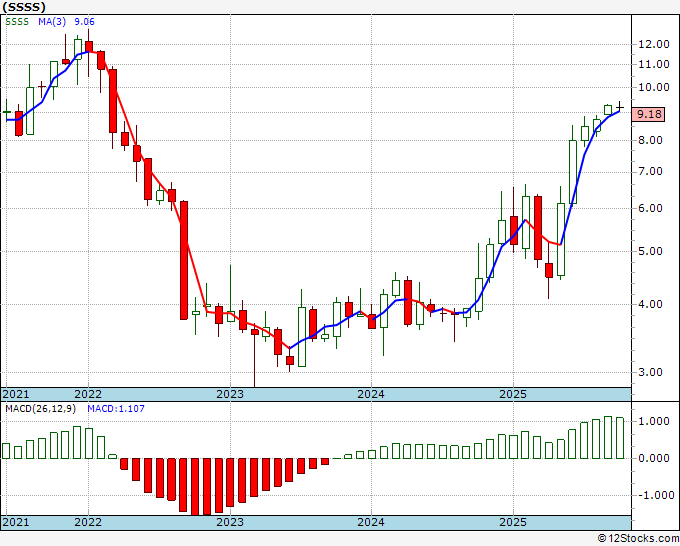Click the highlighted 9.18 price tag

[649, 114]
